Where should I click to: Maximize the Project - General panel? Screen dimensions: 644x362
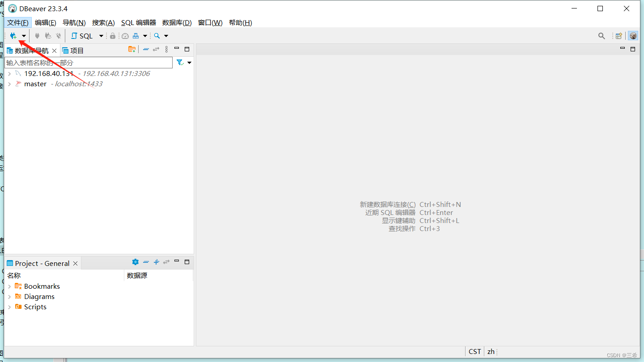[187, 262]
